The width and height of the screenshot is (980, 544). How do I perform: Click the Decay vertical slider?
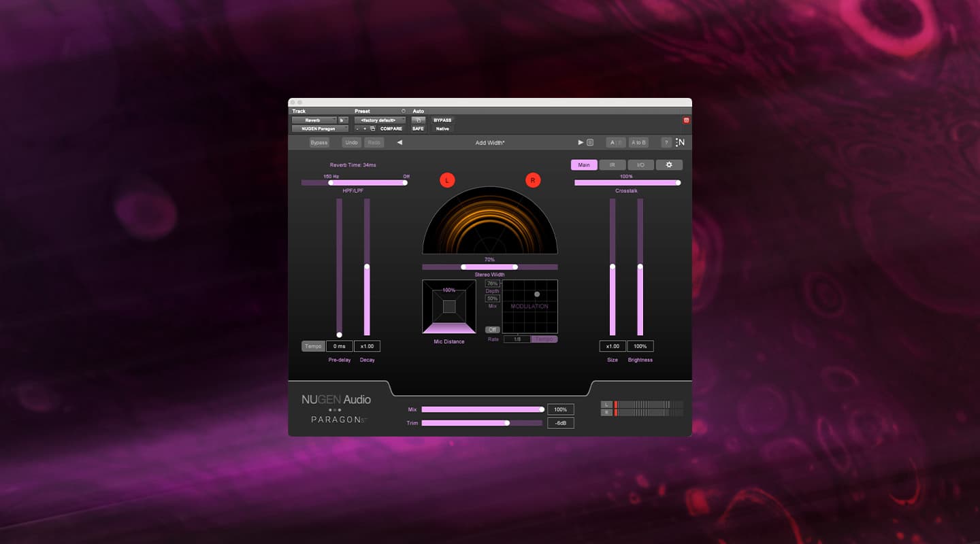click(x=367, y=267)
